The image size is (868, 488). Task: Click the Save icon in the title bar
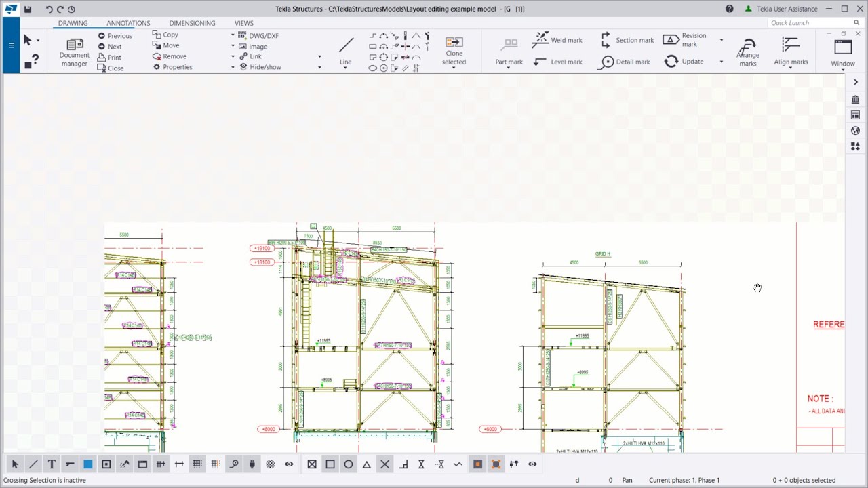[x=28, y=9]
